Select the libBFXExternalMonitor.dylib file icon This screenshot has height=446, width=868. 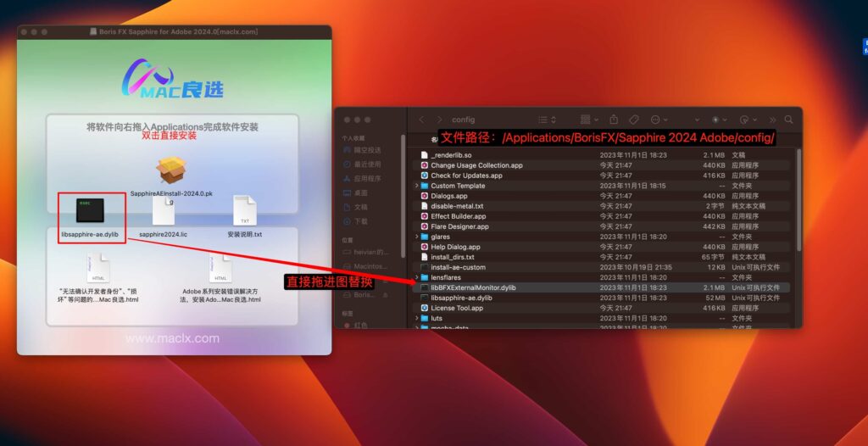point(425,287)
